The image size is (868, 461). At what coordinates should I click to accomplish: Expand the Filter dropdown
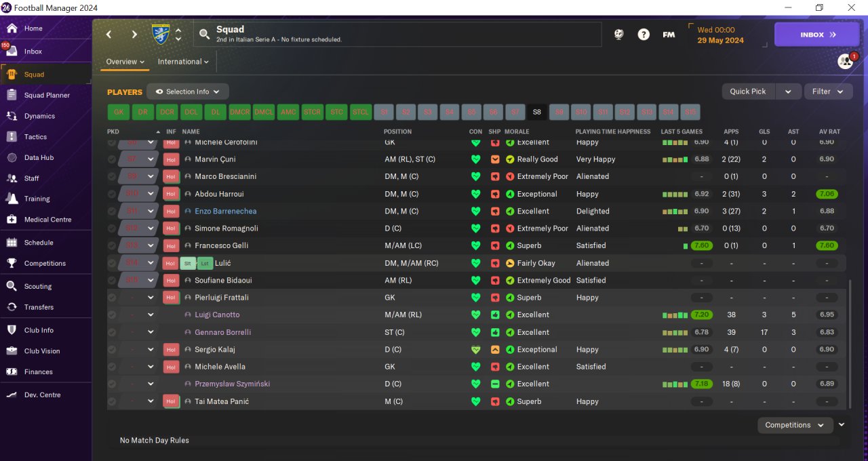[828, 92]
